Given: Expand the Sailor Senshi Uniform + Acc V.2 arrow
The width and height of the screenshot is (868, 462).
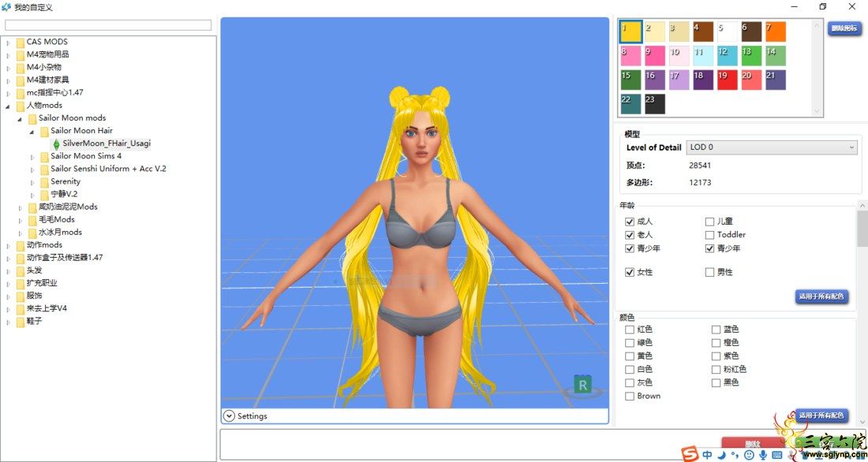Looking at the screenshot, I should pos(32,170).
